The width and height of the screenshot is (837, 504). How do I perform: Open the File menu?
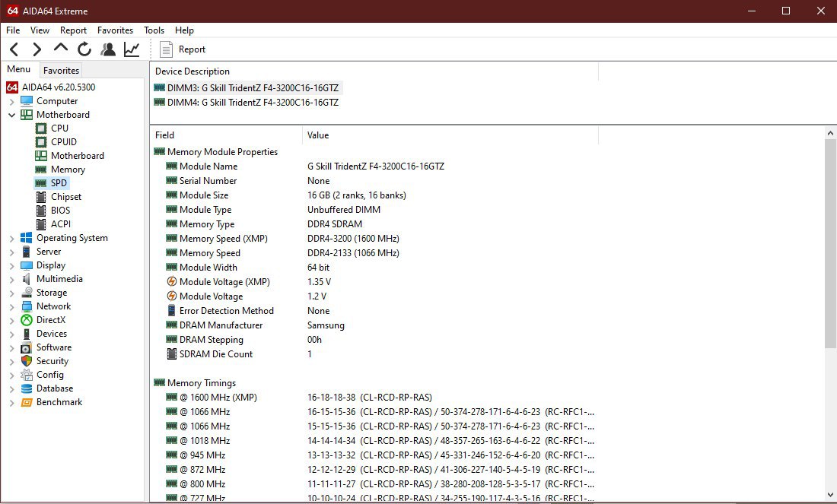tap(13, 30)
